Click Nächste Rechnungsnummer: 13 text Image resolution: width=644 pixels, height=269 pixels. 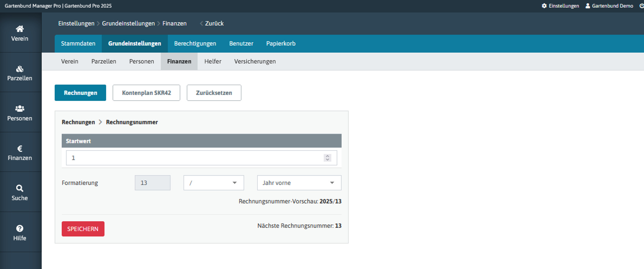[299, 226]
